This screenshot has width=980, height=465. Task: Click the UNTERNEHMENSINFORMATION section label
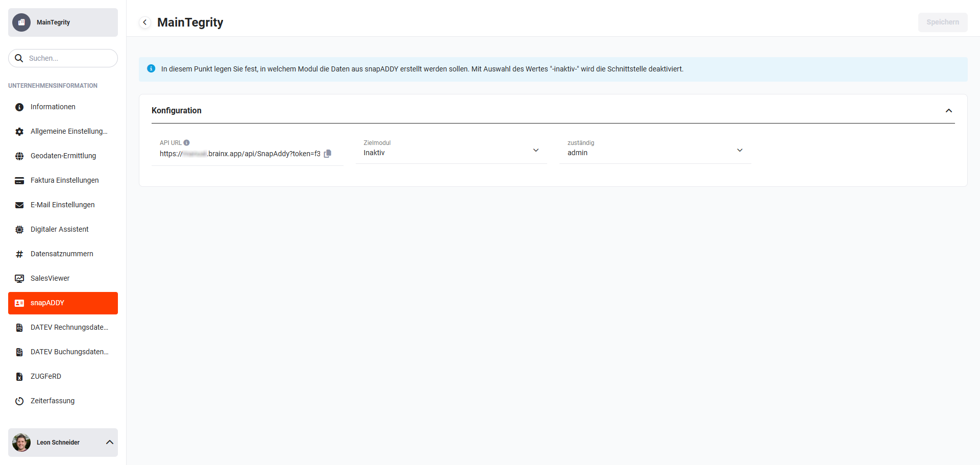[x=53, y=86]
